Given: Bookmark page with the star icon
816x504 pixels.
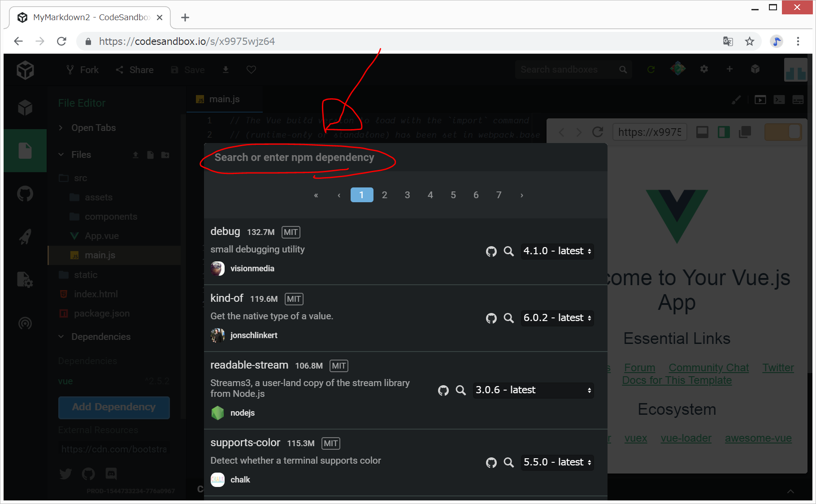Looking at the screenshot, I should coord(749,42).
